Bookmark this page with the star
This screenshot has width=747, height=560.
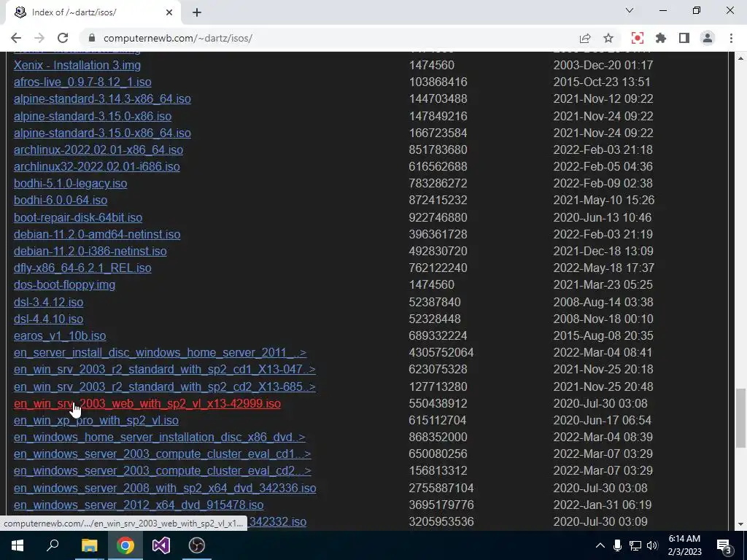[608, 38]
